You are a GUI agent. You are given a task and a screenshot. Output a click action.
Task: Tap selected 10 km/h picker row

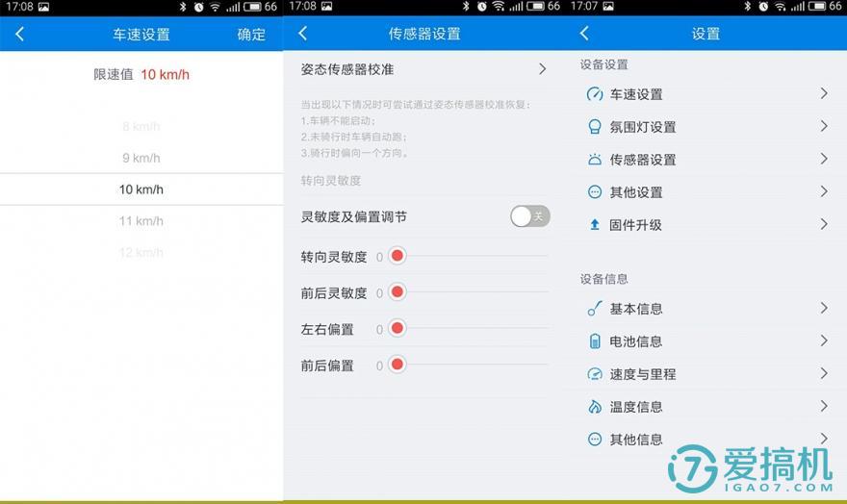click(141, 189)
